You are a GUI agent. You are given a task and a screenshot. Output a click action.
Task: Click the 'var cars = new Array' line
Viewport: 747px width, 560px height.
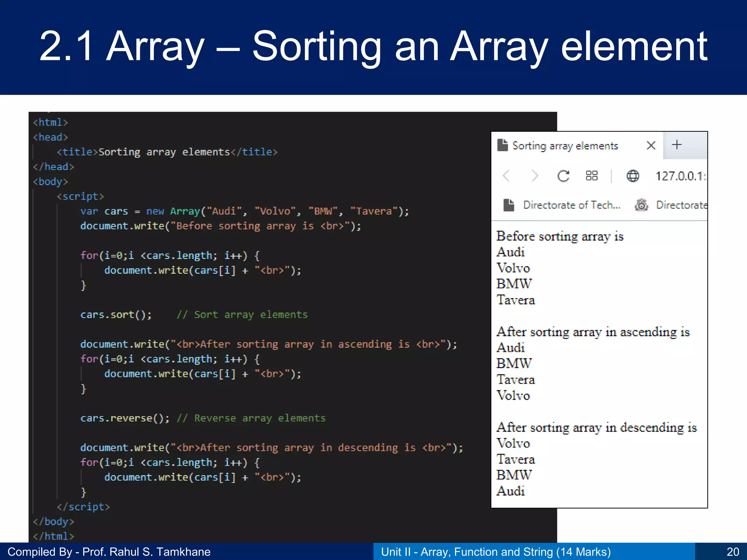coord(245,211)
